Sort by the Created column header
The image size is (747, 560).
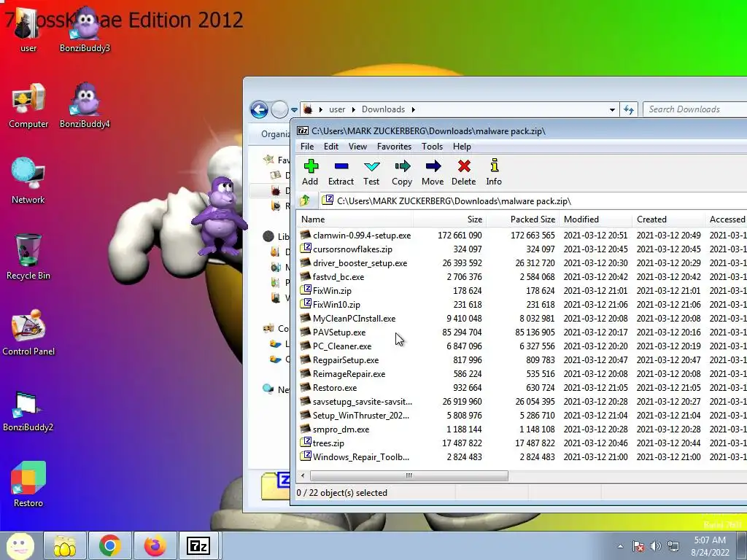[669, 219]
